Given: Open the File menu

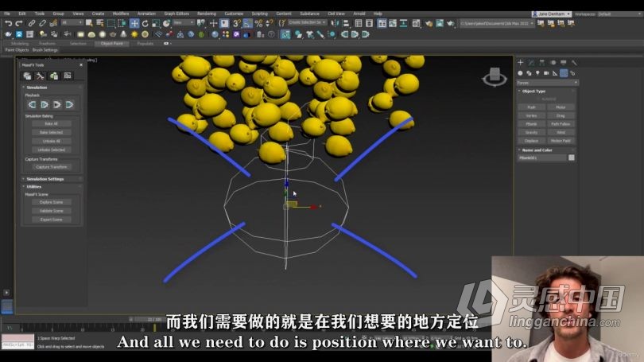Looking at the screenshot, I should tap(7, 14).
